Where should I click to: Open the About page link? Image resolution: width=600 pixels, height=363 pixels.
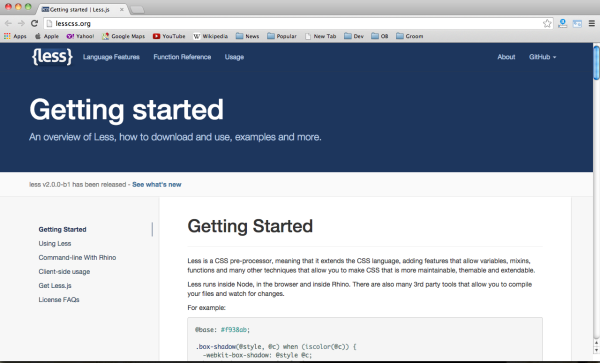(506, 57)
